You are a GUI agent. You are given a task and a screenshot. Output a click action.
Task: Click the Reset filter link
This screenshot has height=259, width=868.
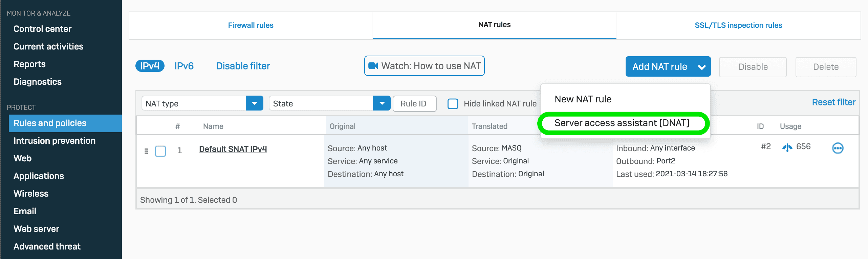[x=833, y=102]
